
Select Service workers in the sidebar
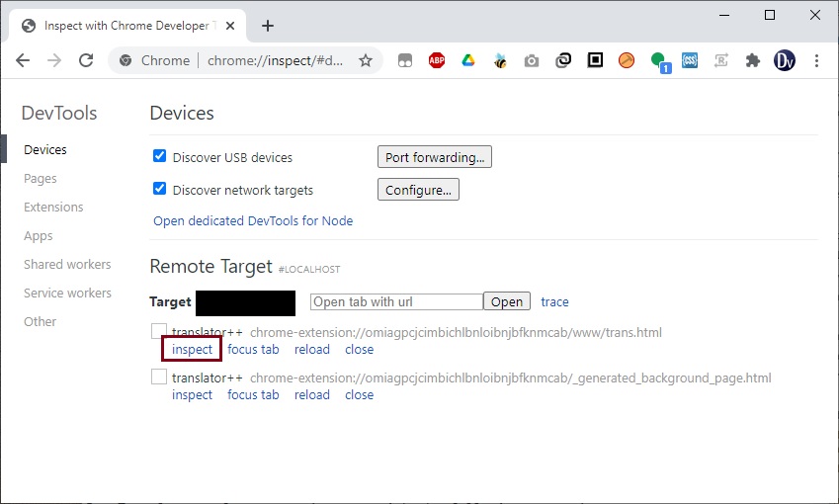pyautogui.click(x=67, y=294)
